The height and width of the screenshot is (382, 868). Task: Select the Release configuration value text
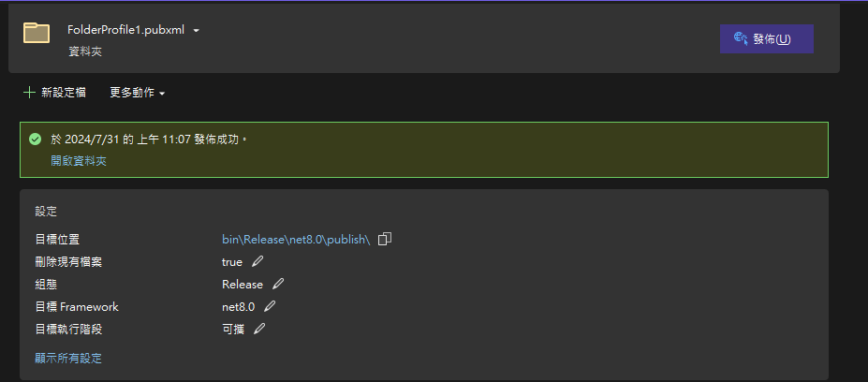pos(243,284)
